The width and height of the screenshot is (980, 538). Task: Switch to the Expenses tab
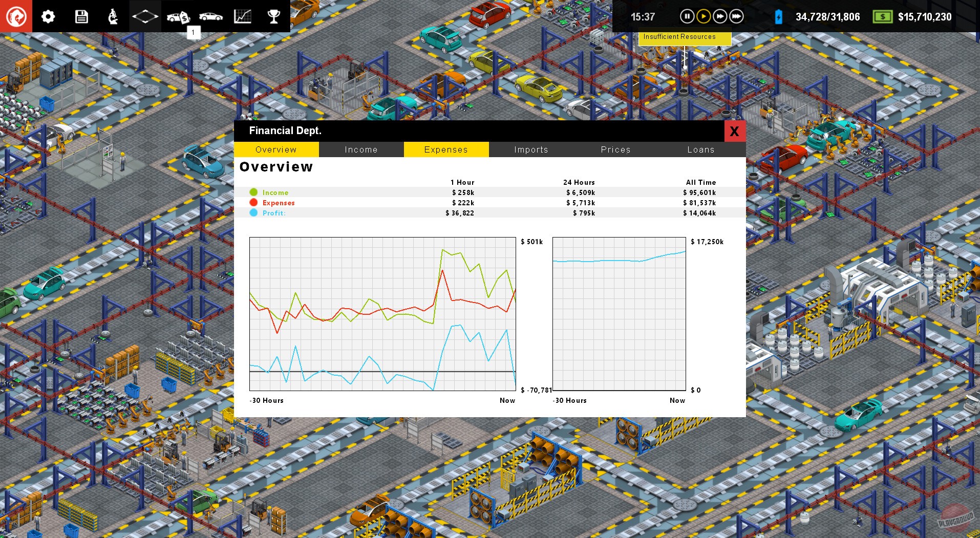(x=446, y=149)
